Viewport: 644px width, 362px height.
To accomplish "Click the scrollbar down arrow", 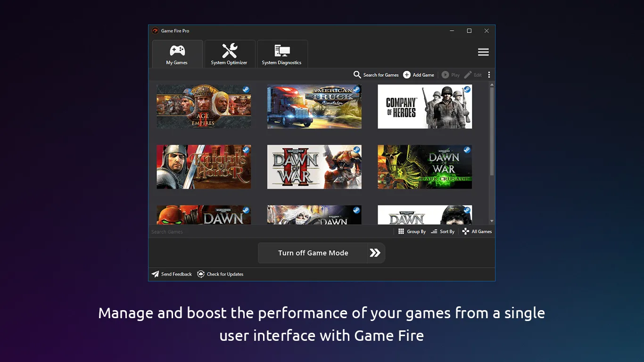I will [492, 221].
